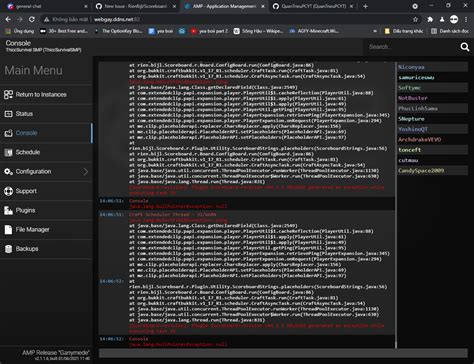
Task: Click the Configuration gears icon
Action: pyautogui.click(x=8, y=172)
